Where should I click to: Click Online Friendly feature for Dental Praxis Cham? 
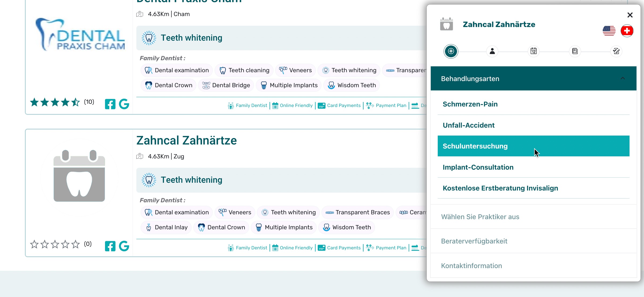(x=292, y=105)
